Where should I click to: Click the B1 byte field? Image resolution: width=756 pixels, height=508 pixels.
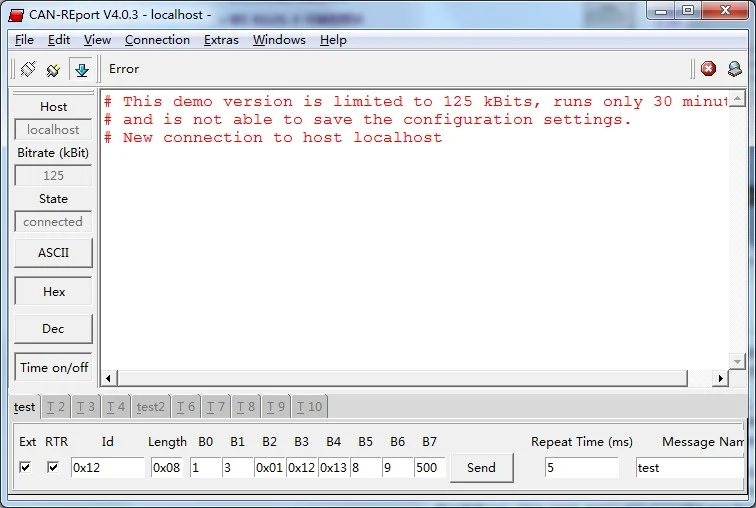(x=237, y=468)
